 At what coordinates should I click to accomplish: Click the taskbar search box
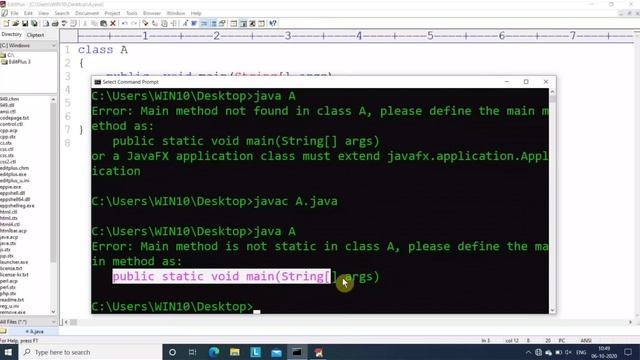[90, 352]
